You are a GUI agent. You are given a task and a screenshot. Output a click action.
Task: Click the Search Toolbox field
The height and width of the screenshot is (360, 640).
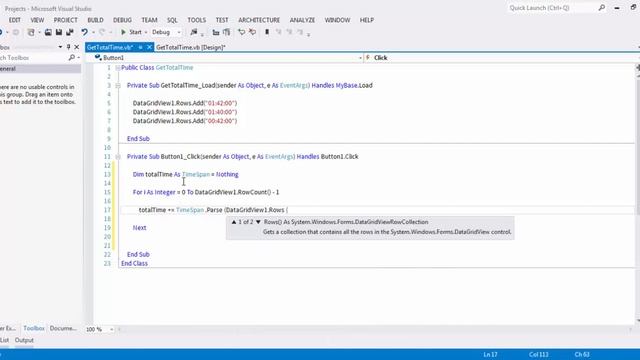33,58
